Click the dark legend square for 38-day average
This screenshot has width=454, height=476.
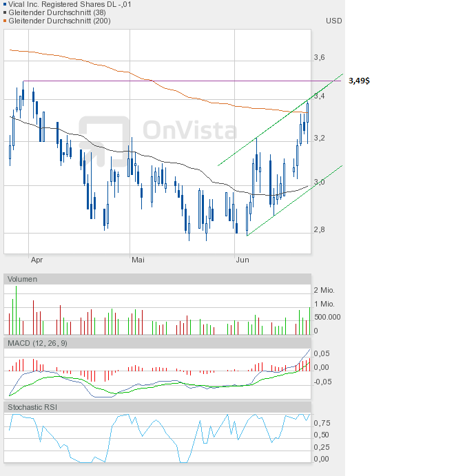(5, 12)
